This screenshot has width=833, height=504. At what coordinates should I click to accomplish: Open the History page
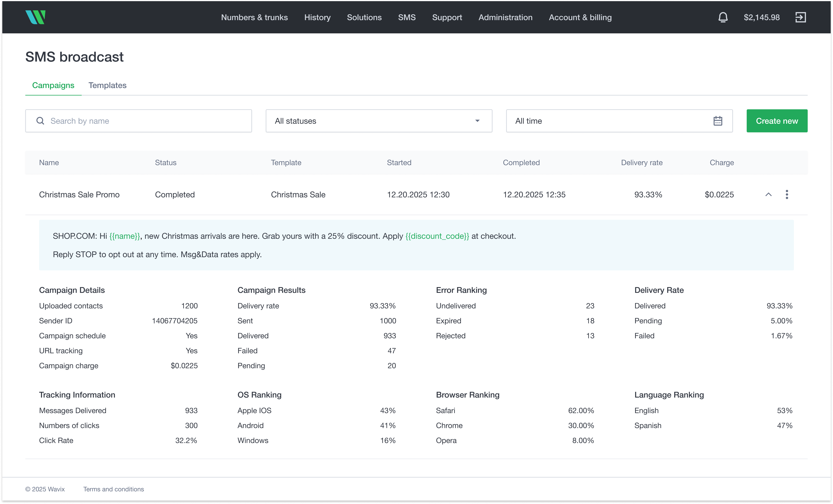tap(317, 17)
